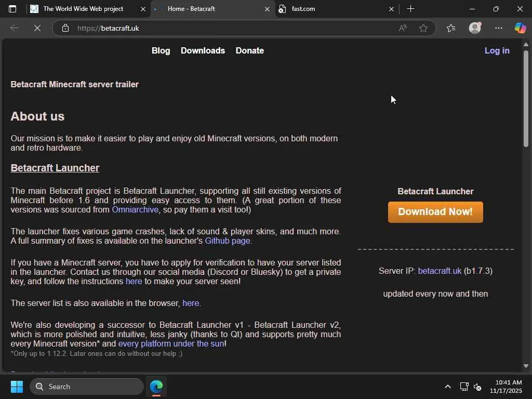This screenshot has height=399, width=532.
Task: Open the muted volume tray icon
Action: (477, 387)
